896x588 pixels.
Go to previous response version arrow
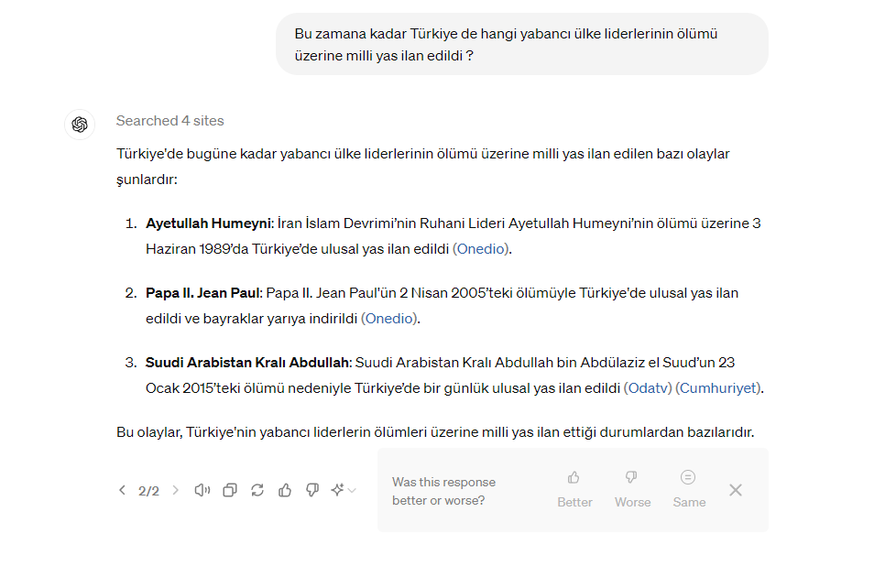[x=122, y=490]
